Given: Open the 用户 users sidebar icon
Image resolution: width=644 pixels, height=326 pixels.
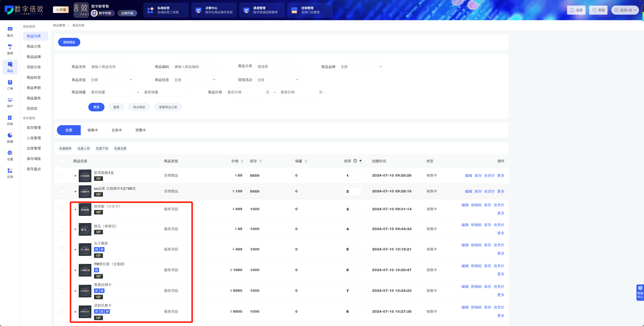Looking at the screenshot, I should [x=10, y=100].
